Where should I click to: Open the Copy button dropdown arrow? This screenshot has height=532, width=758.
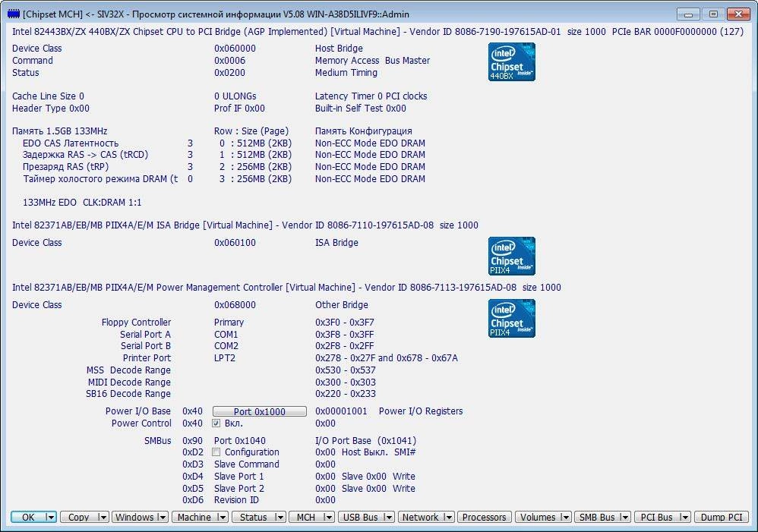click(x=102, y=517)
